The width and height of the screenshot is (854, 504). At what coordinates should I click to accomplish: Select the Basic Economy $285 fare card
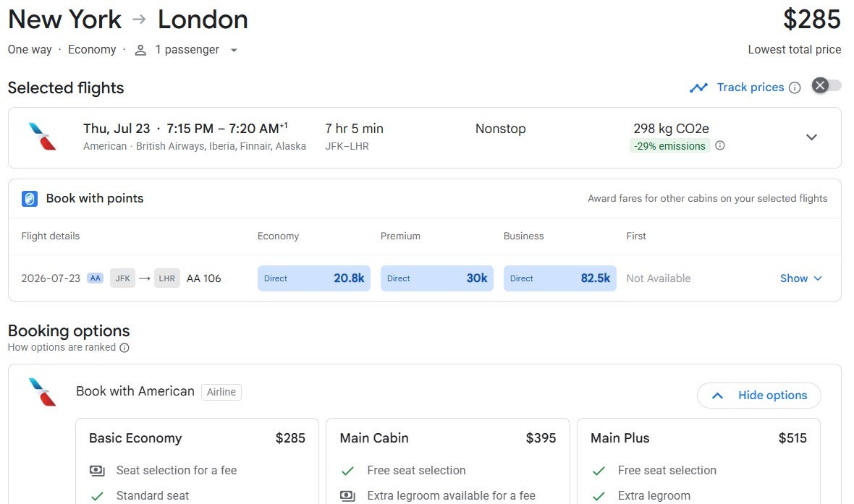click(x=197, y=461)
